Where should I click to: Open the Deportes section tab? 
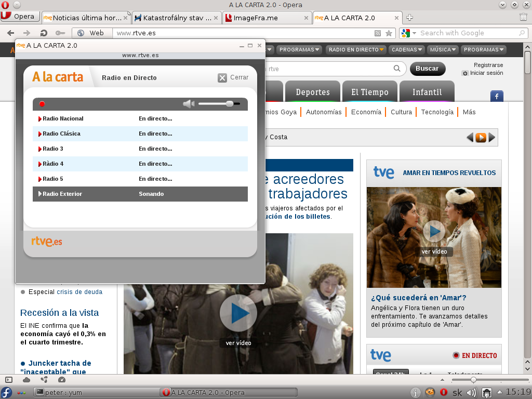pos(312,91)
